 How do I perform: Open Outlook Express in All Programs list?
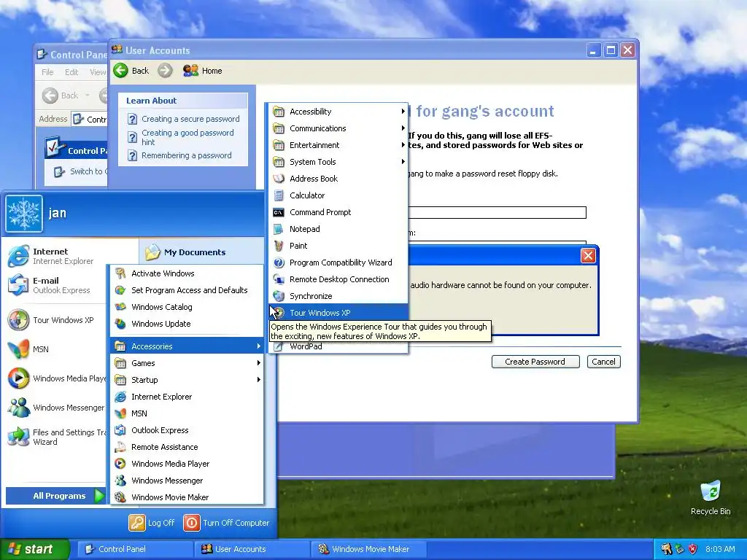[187, 430]
